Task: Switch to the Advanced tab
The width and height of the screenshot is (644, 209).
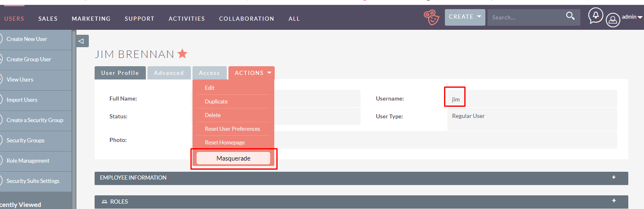Action: point(169,73)
